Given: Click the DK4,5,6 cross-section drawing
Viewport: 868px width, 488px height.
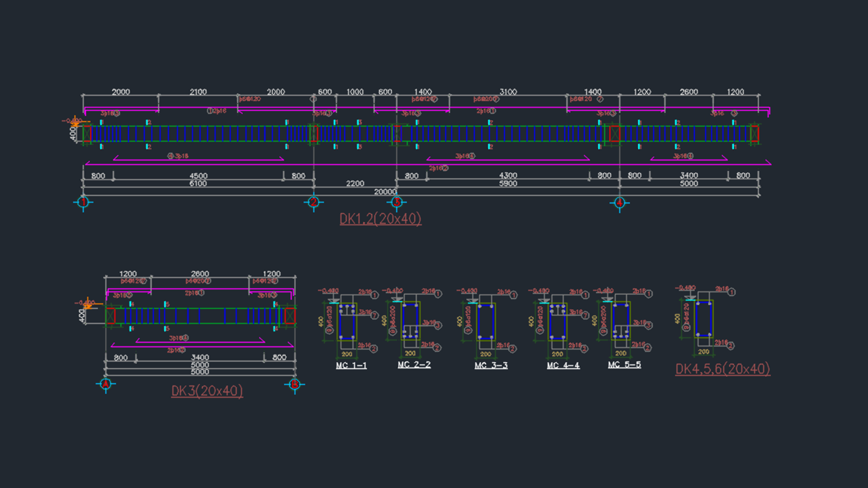Looking at the screenshot, I should (x=703, y=319).
